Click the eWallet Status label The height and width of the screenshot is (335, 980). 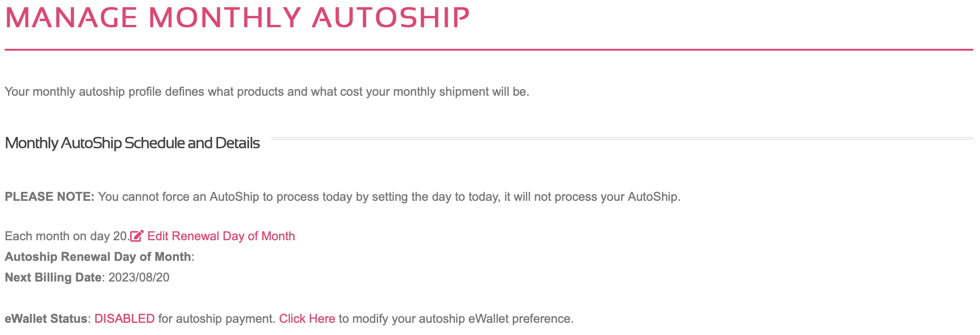45,318
